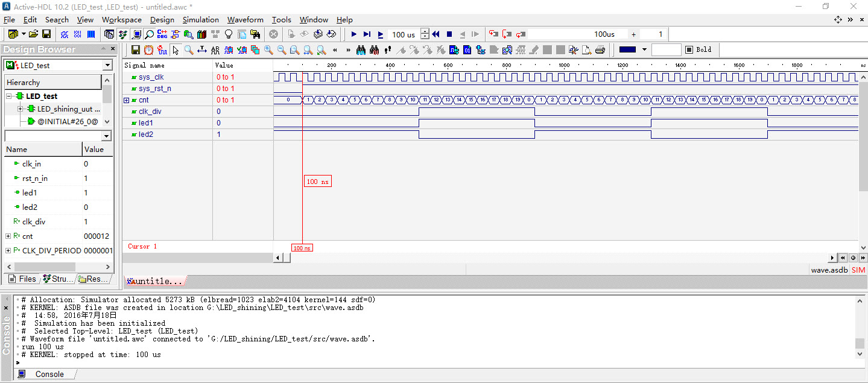This screenshot has height=383, width=868.
Task: Stop the simulation with the square button
Action: pyautogui.click(x=449, y=34)
